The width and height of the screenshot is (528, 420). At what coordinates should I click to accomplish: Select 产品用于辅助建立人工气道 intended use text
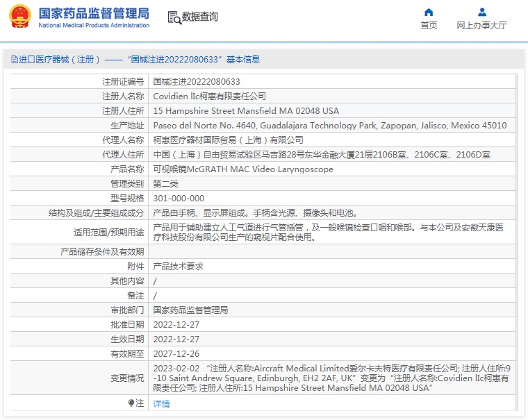point(329,232)
